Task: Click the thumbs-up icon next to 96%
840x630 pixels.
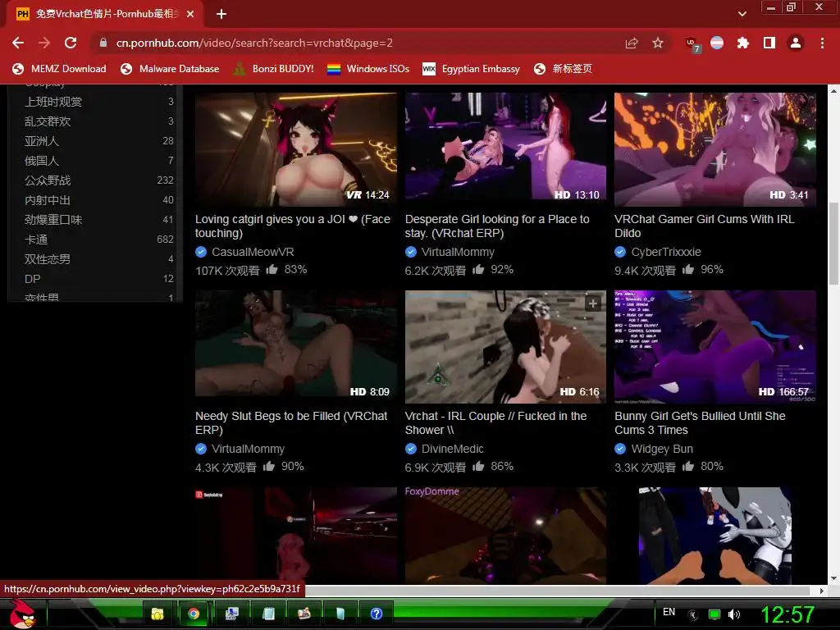Action: click(x=688, y=269)
